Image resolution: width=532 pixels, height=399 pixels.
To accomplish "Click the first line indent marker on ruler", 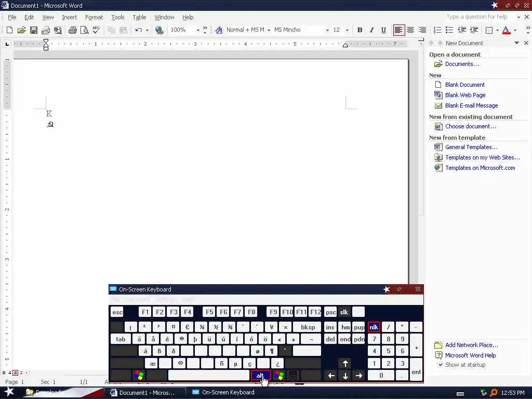I will pyautogui.click(x=46, y=41).
